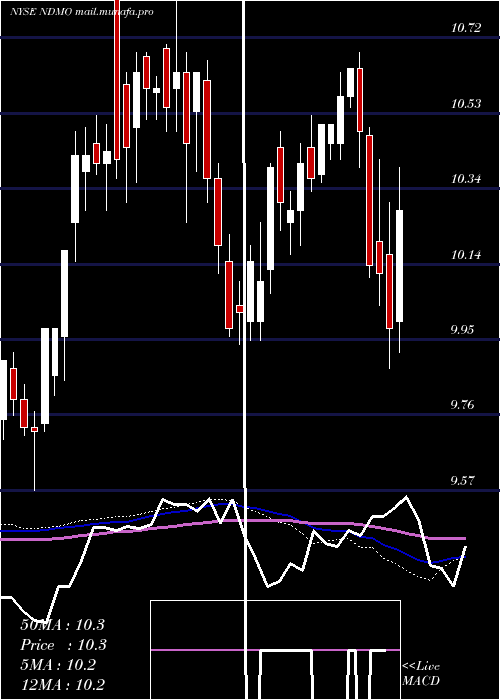The image size is (500, 700).
Task: Click the '50MA : 10.3' readout
Action: click(62, 625)
